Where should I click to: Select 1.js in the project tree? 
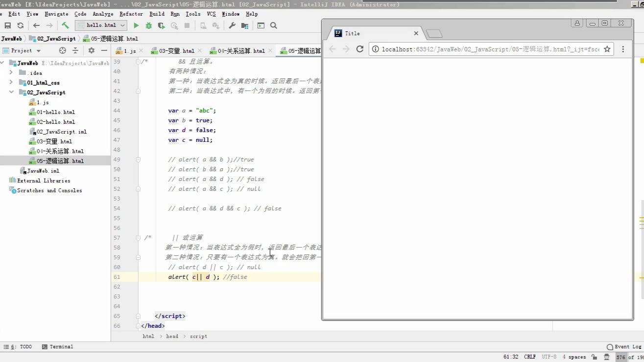39,102
